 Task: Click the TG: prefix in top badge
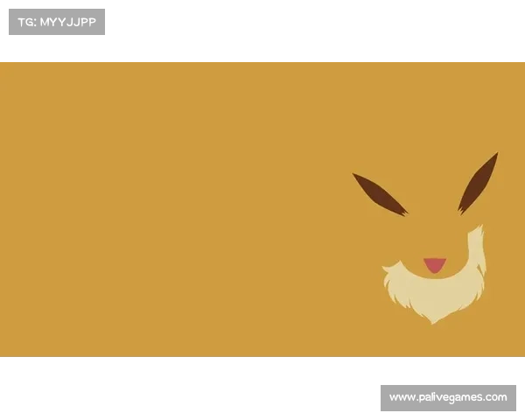pos(27,22)
